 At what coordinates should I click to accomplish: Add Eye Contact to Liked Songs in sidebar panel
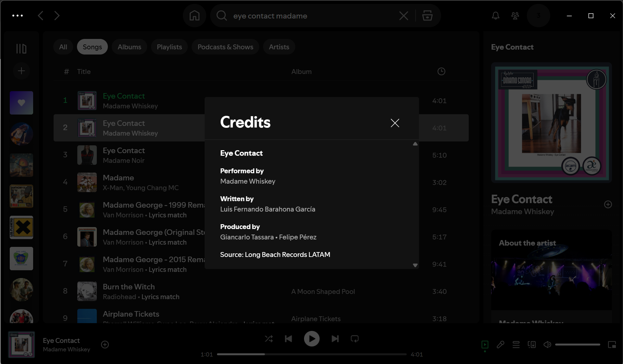[x=608, y=204]
